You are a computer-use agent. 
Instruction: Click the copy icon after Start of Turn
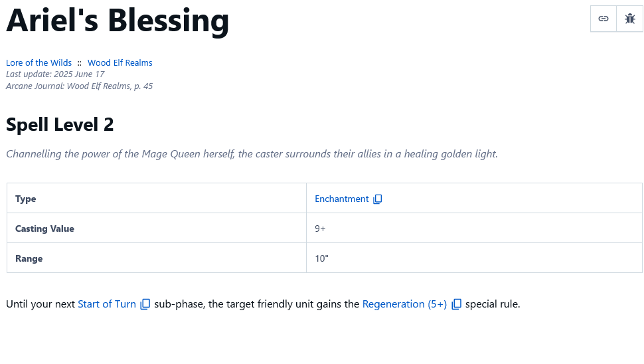145,304
